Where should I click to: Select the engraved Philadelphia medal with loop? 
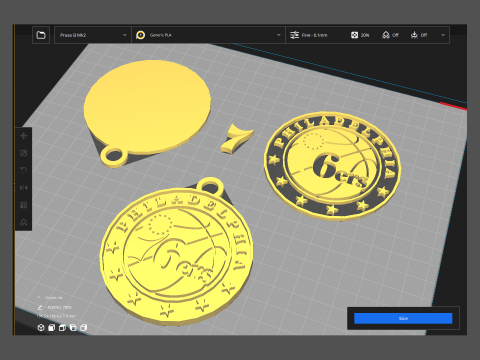coord(176,253)
